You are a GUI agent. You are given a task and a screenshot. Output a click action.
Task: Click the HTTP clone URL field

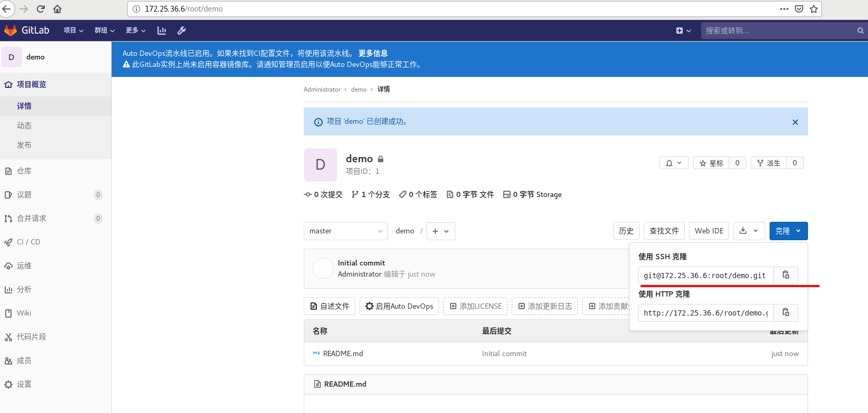click(705, 313)
